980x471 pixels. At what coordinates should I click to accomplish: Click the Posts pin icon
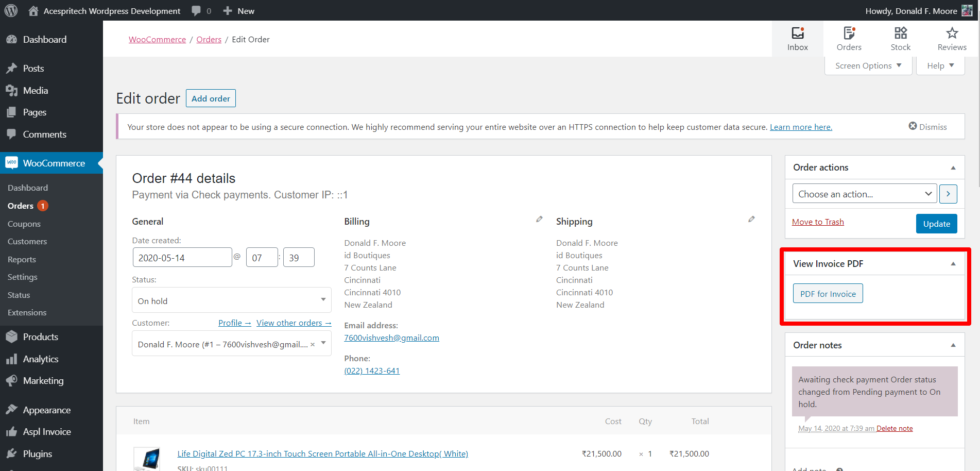pyautogui.click(x=11, y=69)
